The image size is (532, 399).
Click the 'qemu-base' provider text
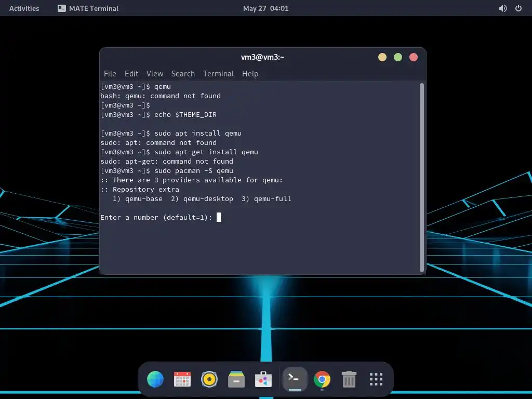(144, 199)
